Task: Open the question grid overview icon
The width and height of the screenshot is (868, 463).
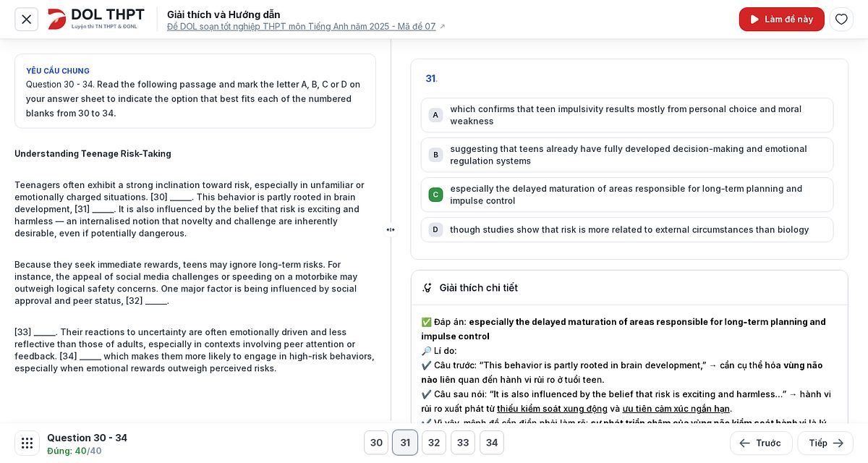Action: (x=27, y=443)
